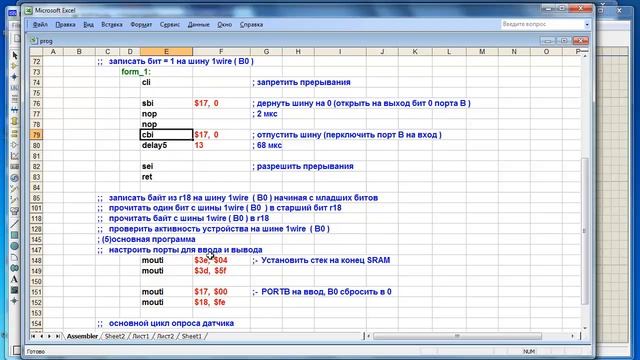Select column F header
The width and height of the screenshot is (640, 360).
[221, 51]
